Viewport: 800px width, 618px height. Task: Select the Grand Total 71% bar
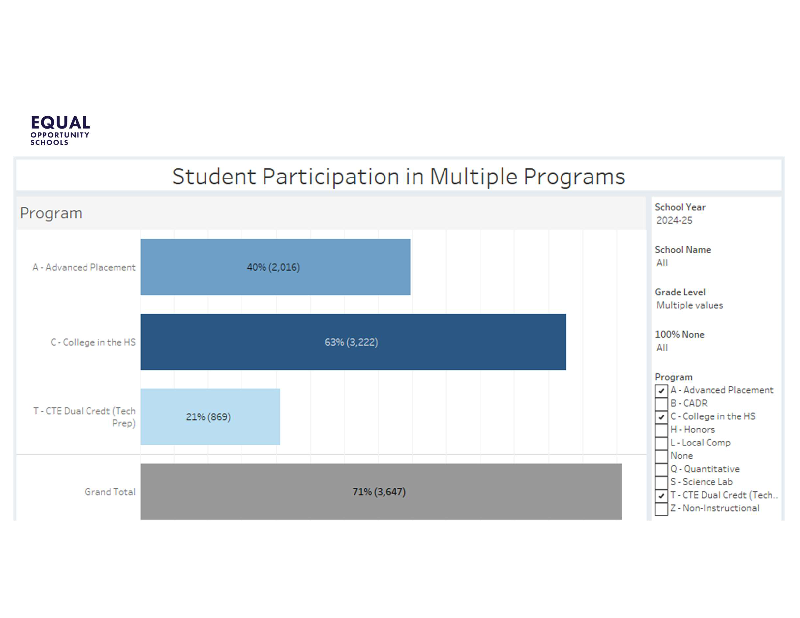click(381, 492)
